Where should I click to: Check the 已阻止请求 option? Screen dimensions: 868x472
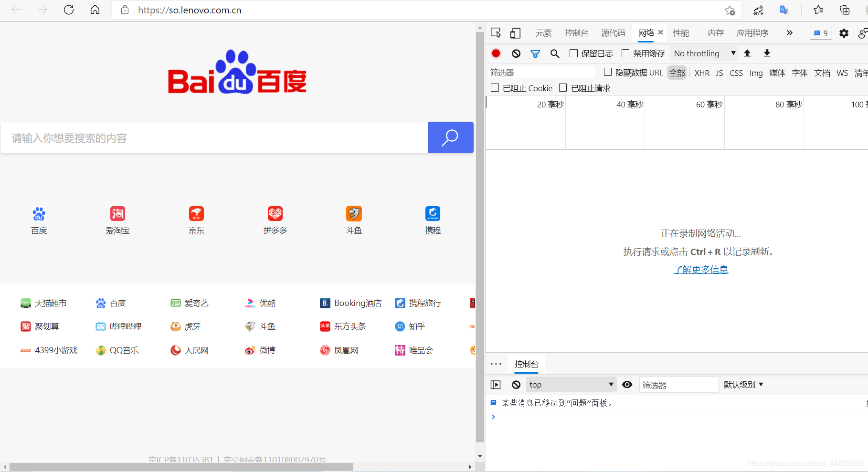coord(563,88)
